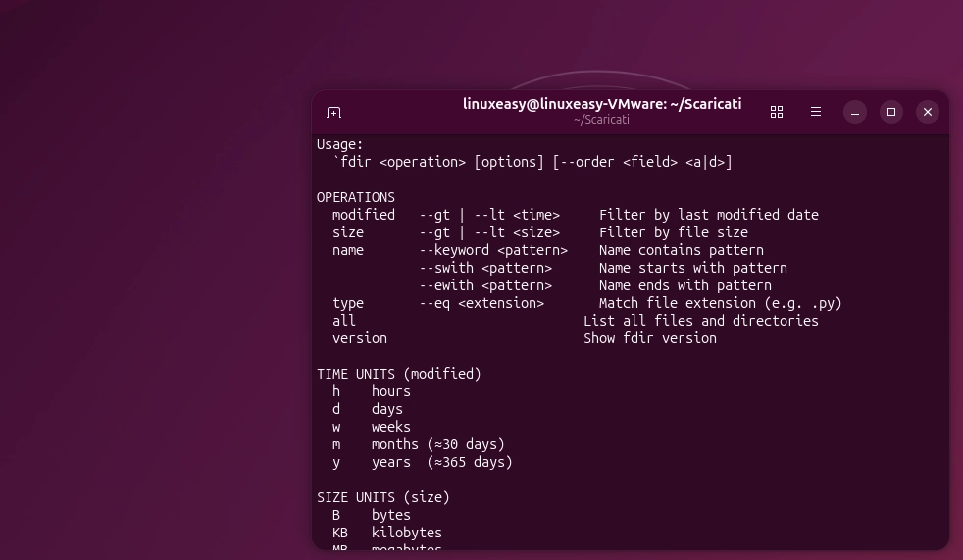Maximize the terminal window
This screenshot has height=560, width=963.
click(891, 112)
